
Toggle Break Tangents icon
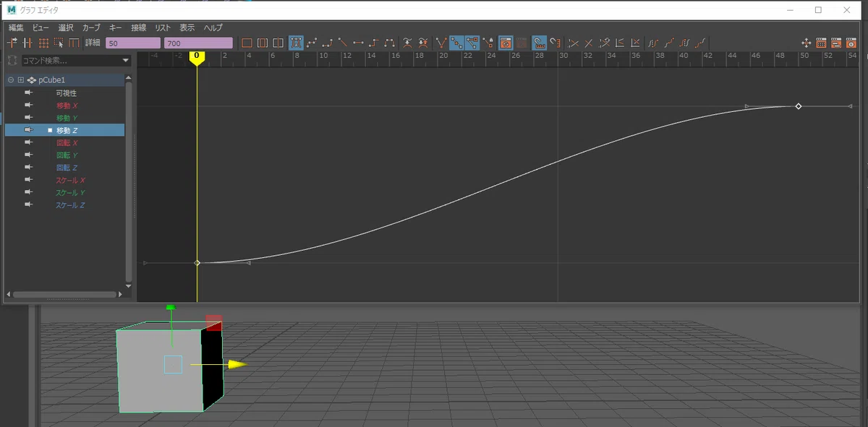coord(441,43)
